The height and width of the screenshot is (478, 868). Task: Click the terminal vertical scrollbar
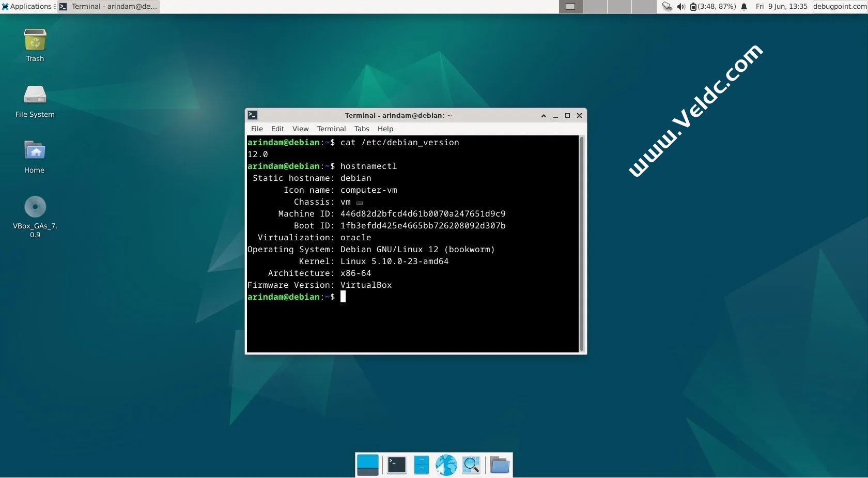(582, 244)
